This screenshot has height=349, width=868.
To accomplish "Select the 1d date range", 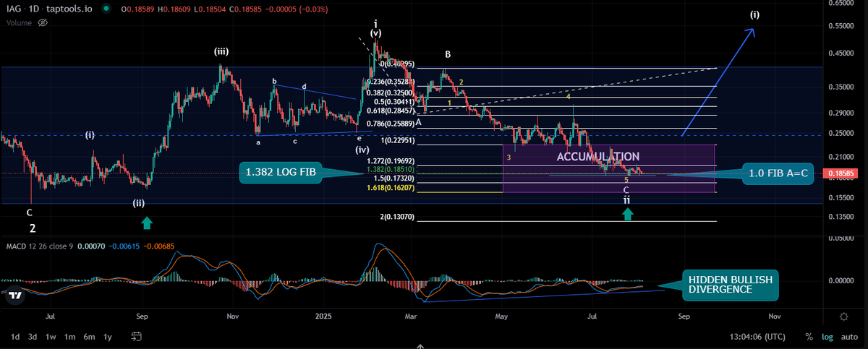I will coord(14,337).
